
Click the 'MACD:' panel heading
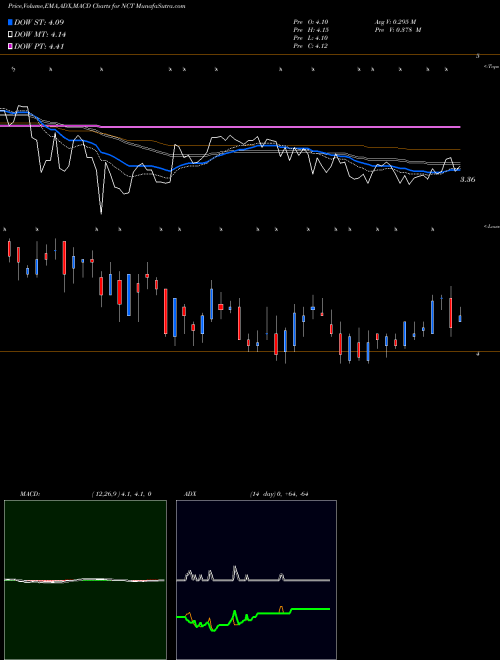point(30,494)
